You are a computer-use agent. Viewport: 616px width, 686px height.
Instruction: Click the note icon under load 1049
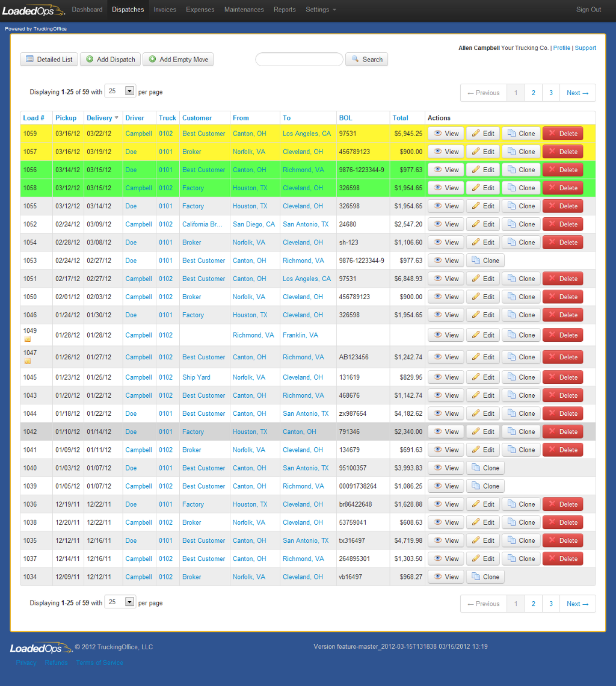27,339
